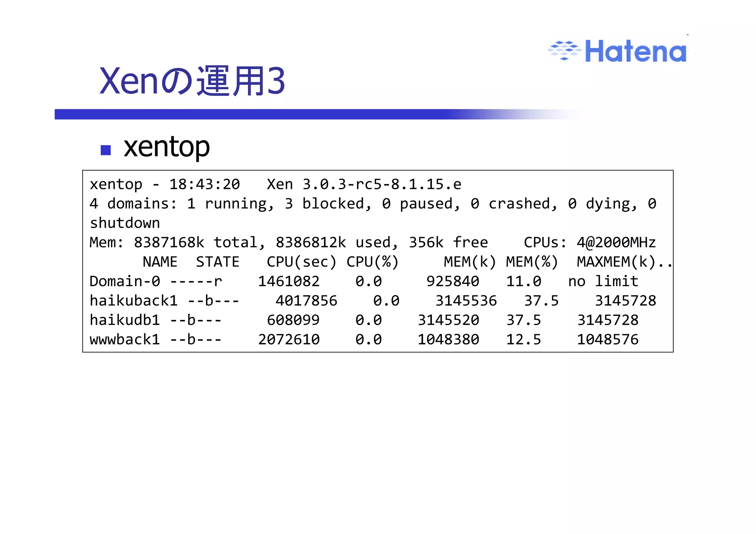Click the '8386812k used,' memory value

click(337, 242)
